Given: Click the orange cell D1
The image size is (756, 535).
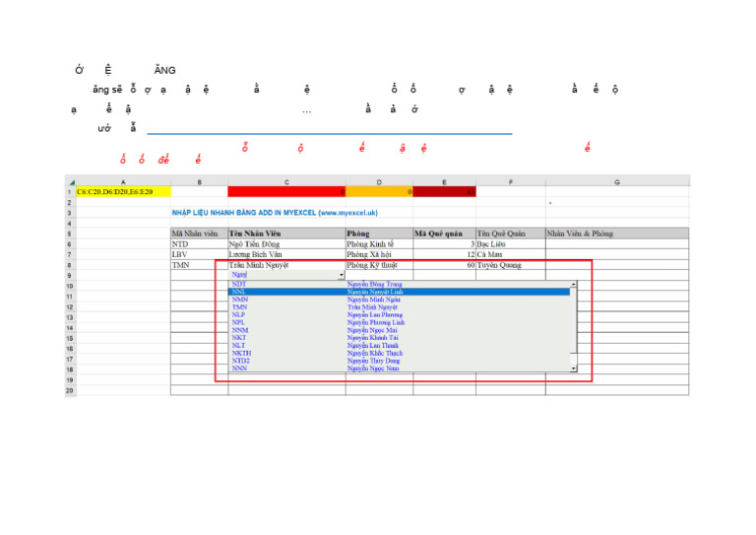Looking at the screenshot, I should (379, 192).
